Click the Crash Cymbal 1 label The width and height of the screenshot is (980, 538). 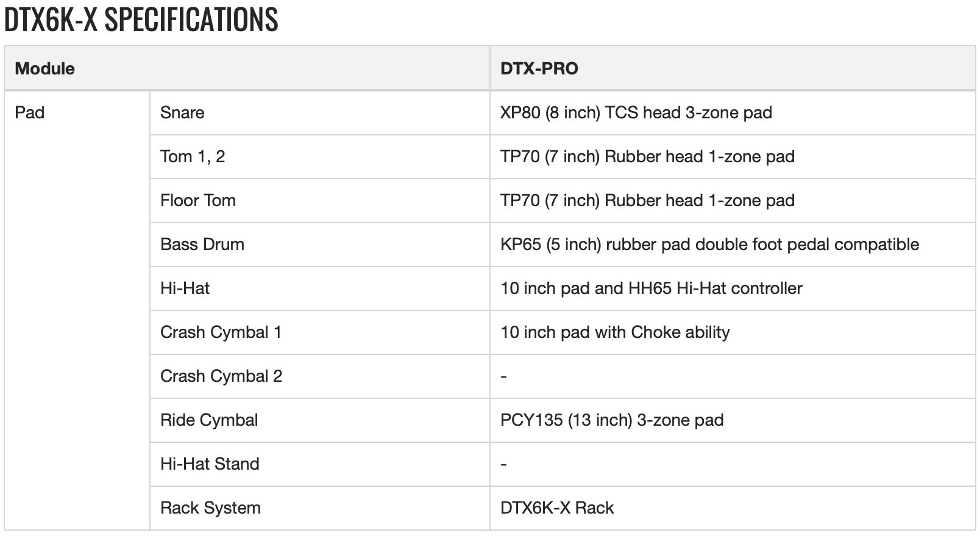(x=221, y=332)
